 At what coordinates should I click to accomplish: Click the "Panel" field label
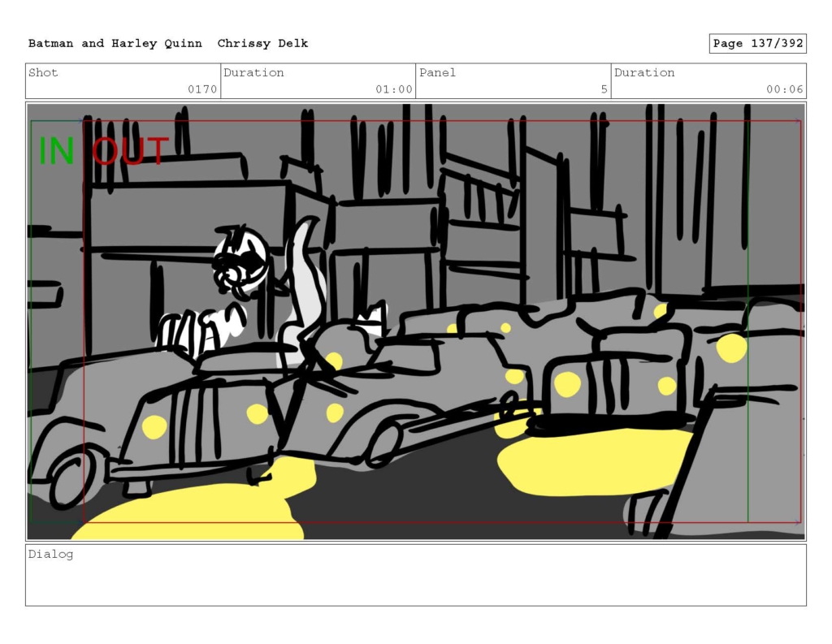click(x=437, y=72)
